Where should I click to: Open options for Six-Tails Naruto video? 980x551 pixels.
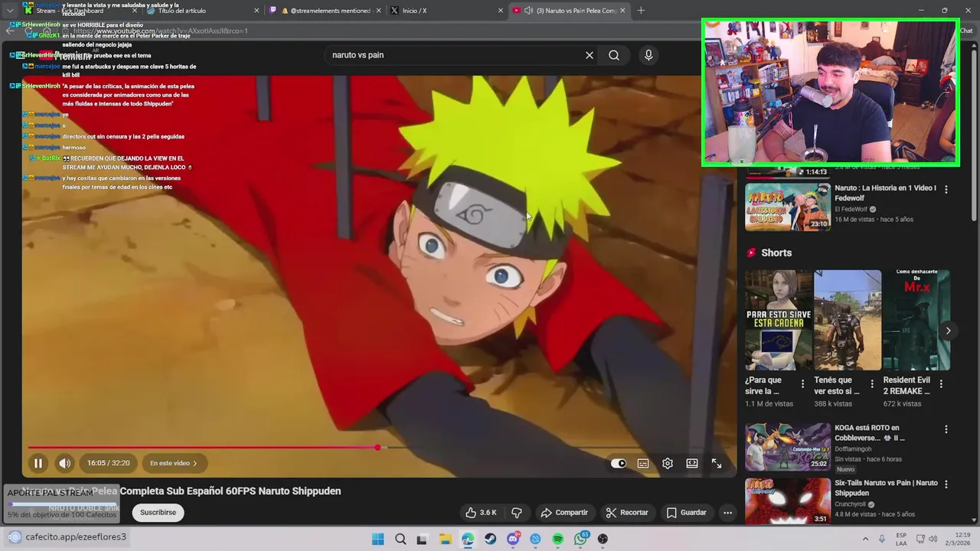coord(946,484)
